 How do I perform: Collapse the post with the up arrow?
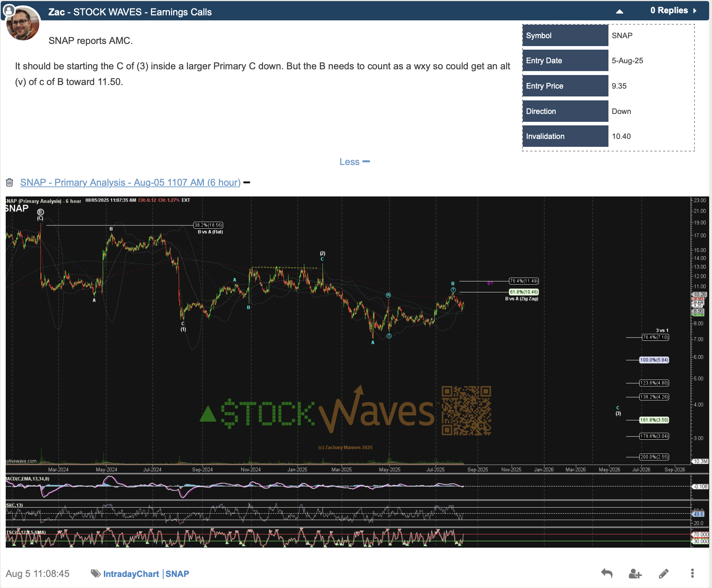620,11
